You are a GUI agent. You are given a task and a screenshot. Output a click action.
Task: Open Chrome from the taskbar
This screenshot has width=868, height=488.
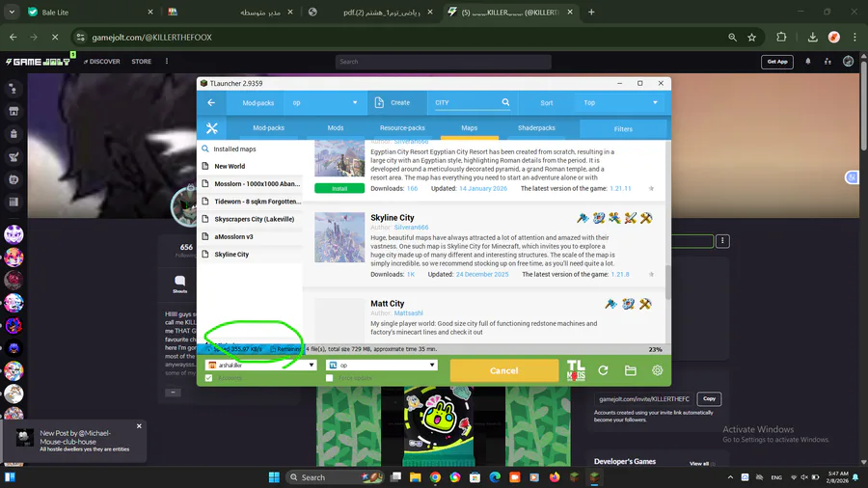pyautogui.click(x=435, y=477)
